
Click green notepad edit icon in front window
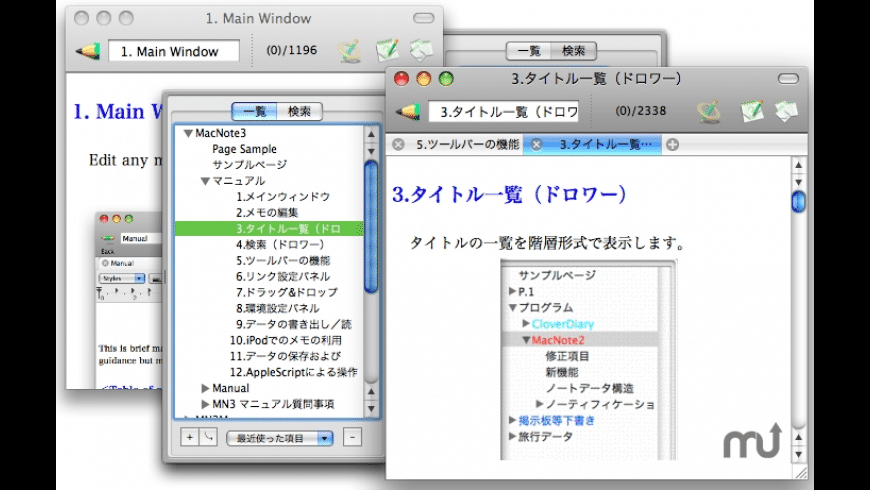(x=752, y=110)
